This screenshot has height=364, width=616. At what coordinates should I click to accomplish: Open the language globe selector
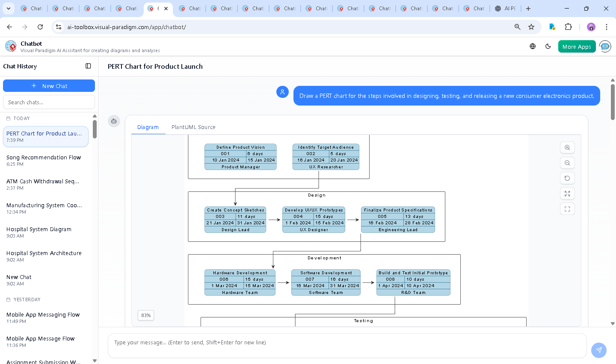click(533, 47)
